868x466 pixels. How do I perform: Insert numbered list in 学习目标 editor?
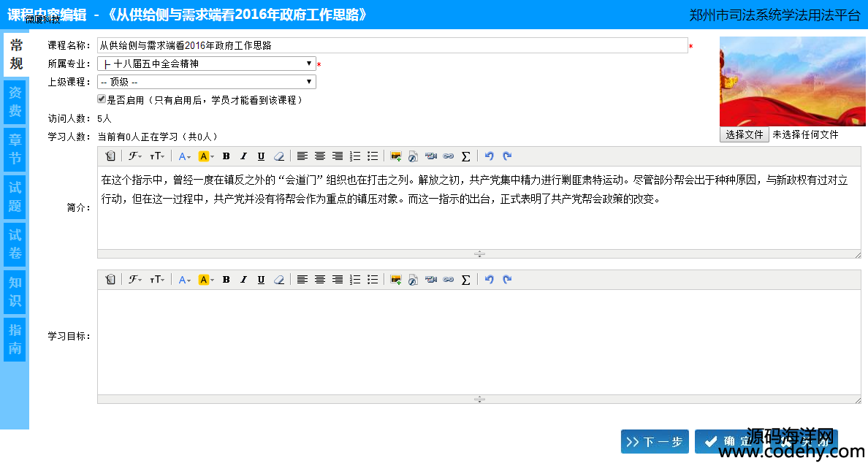[355, 280]
